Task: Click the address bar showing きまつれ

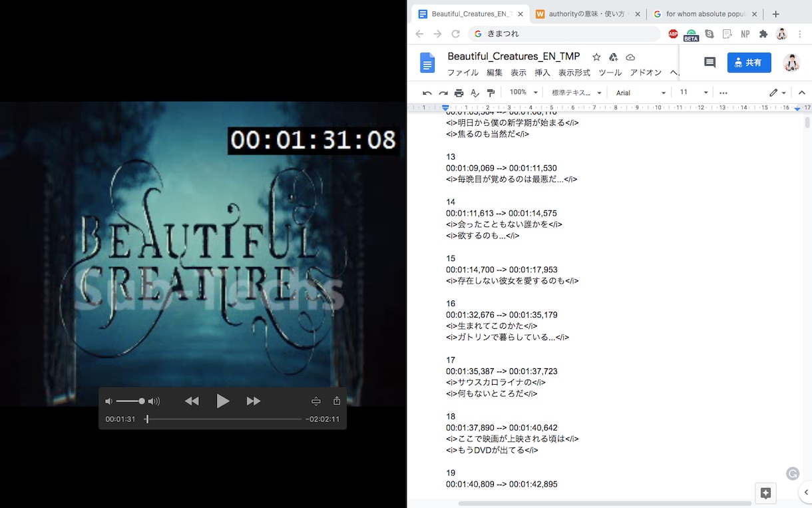Action: (x=564, y=34)
